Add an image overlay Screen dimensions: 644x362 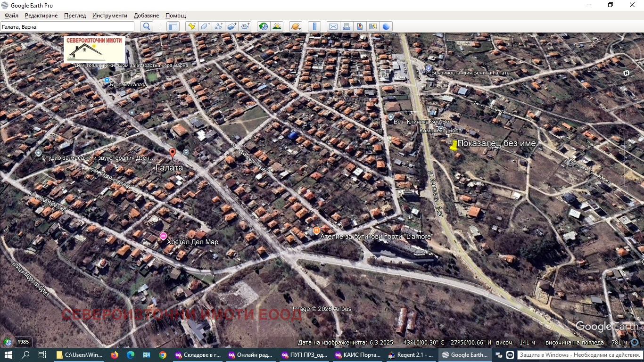coord(231,26)
